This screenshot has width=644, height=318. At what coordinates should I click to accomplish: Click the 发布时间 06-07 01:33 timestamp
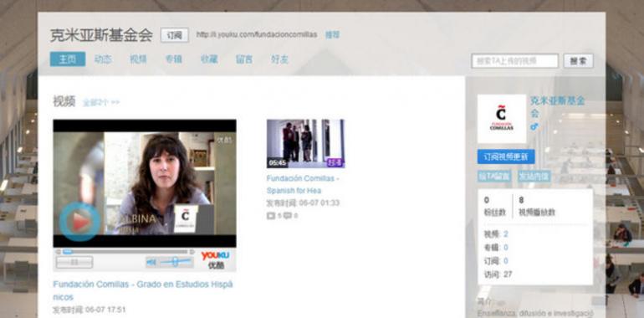click(303, 203)
